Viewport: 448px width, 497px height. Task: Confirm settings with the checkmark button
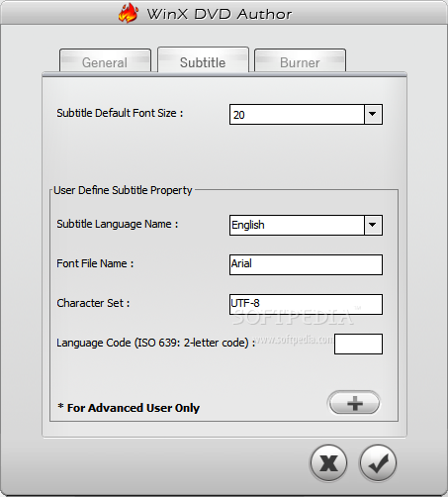tap(378, 462)
